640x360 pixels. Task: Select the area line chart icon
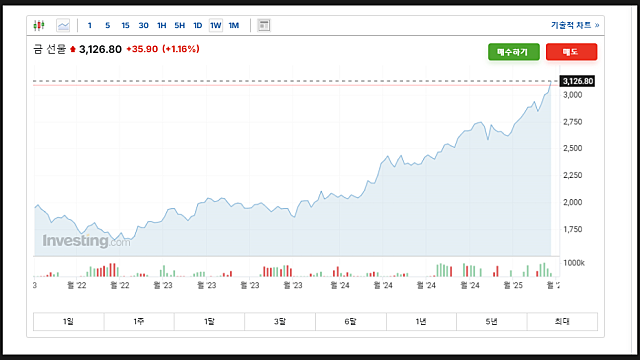click(63, 25)
